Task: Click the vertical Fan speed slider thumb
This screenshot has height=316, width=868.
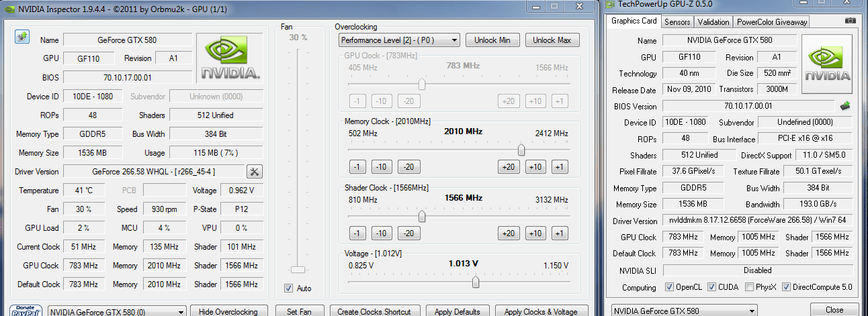Action: tap(296, 270)
